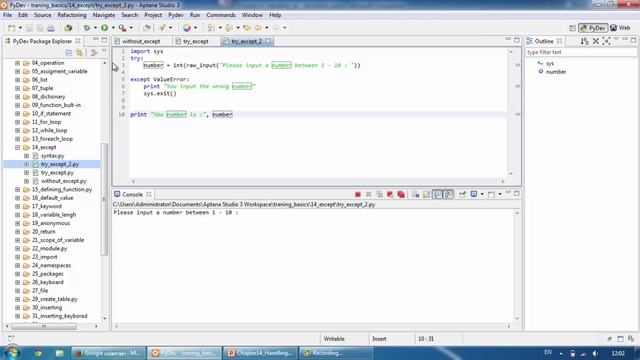Switch to without_except editor tab

(141, 41)
